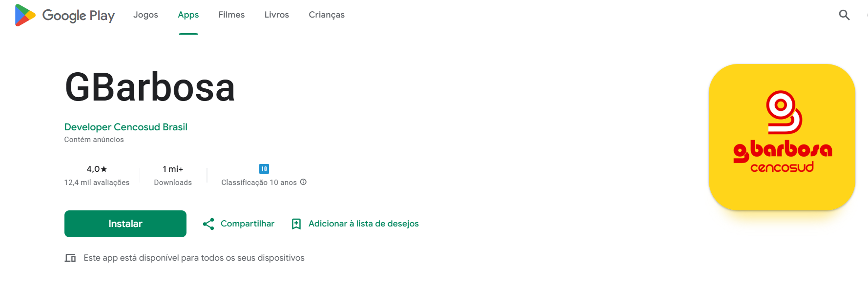Click the GBarbosa Cencosud app icon

coord(782,137)
